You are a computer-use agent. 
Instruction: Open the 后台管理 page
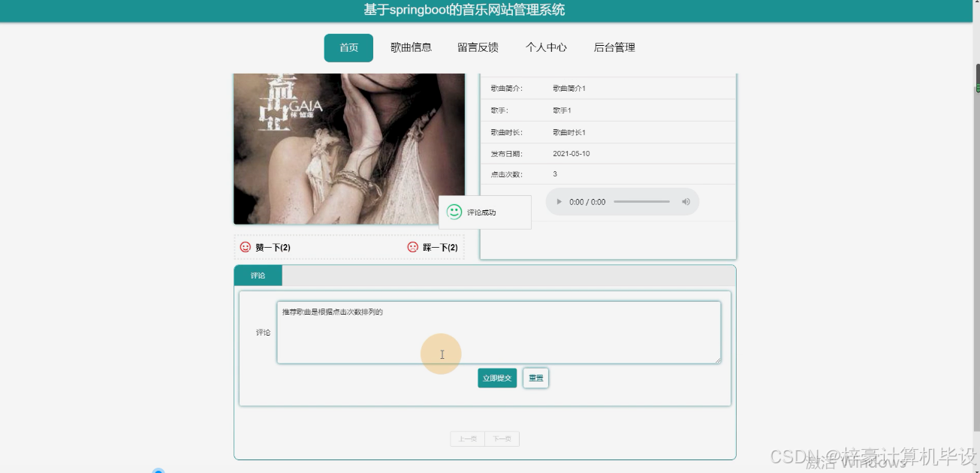(614, 47)
